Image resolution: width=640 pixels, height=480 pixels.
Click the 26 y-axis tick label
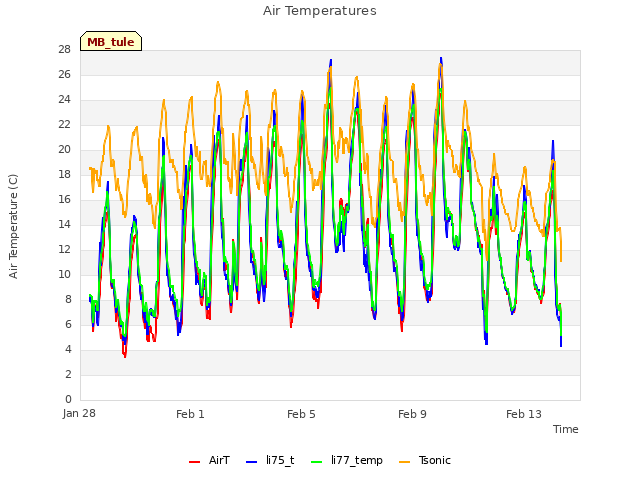pos(64,74)
